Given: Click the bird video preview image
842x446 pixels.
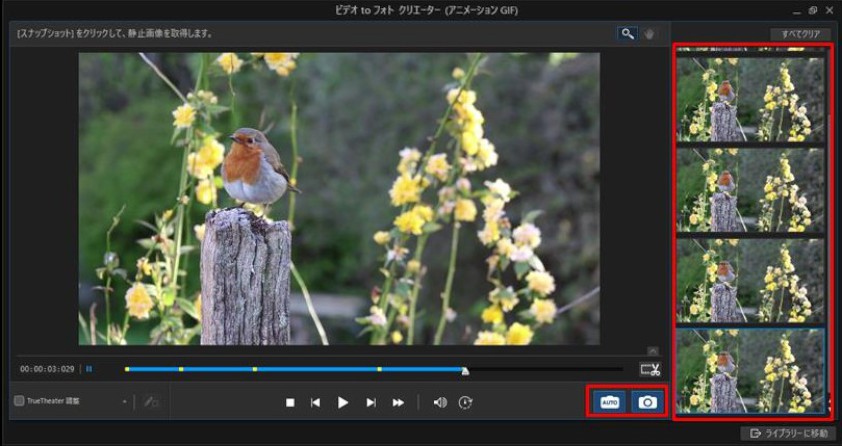Looking at the screenshot, I should (339, 199).
